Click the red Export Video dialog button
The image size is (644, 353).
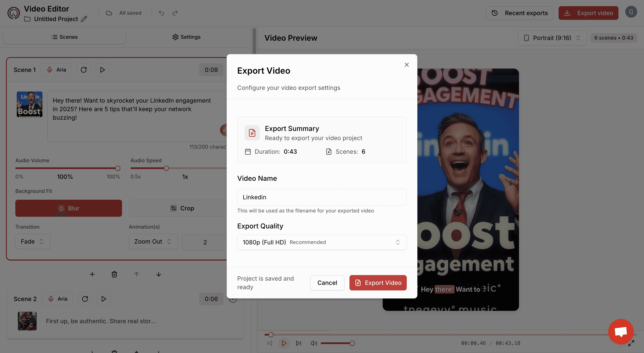tap(378, 283)
